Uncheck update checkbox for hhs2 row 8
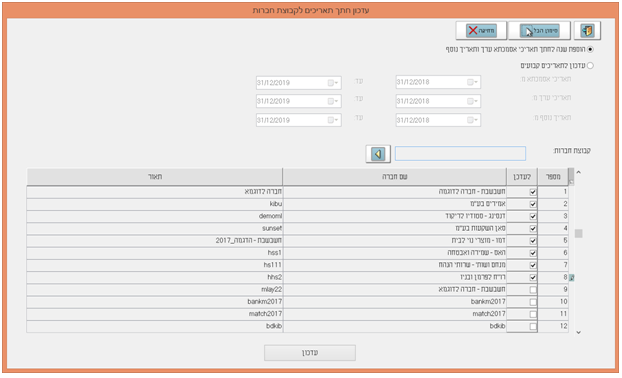 click(533, 278)
